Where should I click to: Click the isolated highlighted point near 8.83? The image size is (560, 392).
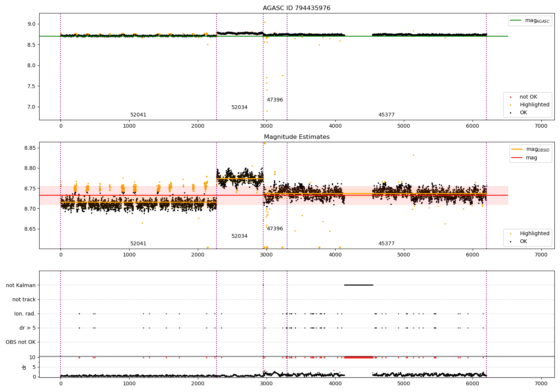coord(413,155)
